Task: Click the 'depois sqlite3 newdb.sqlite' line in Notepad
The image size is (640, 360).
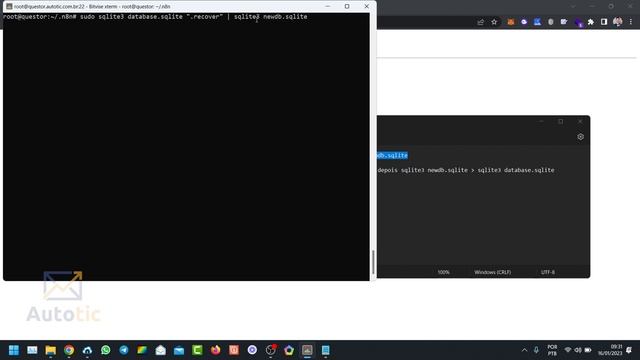Action: [x=466, y=170]
